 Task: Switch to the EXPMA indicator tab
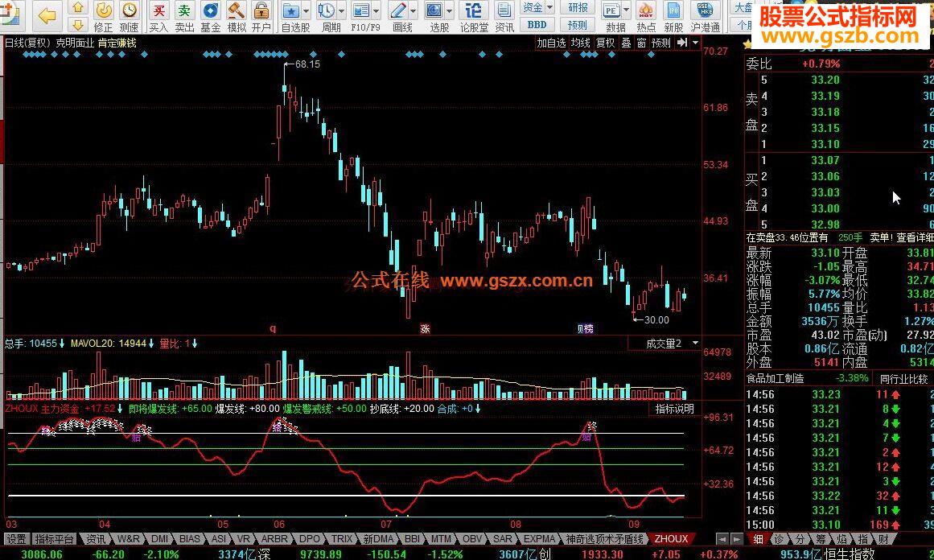point(539,539)
